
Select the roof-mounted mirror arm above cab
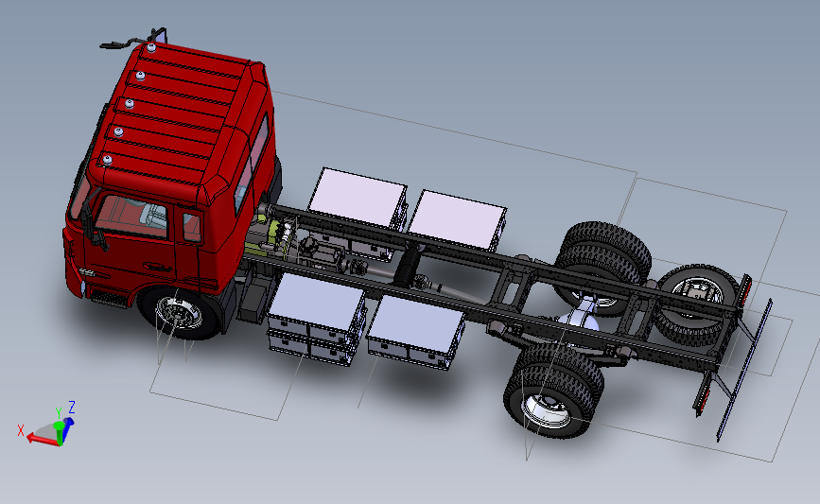pyautogui.click(x=134, y=39)
